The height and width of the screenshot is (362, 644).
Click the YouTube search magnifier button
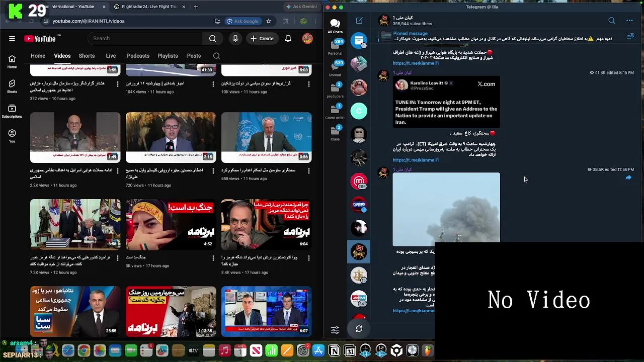pos(212,39)
